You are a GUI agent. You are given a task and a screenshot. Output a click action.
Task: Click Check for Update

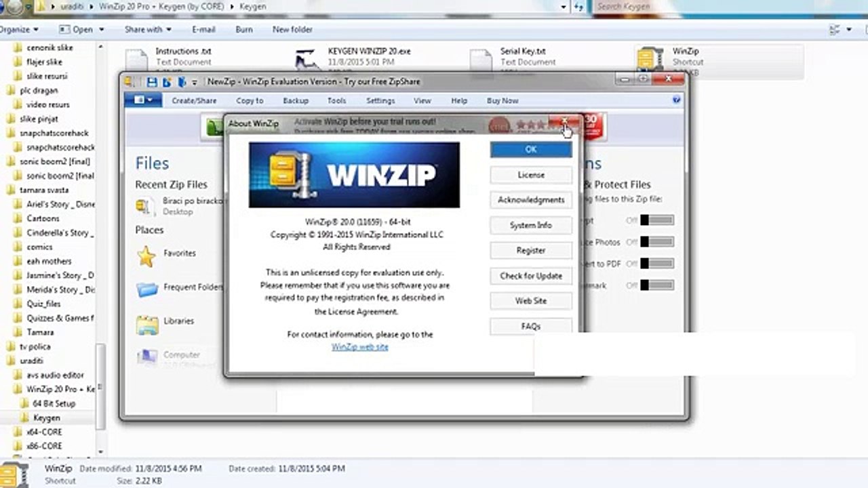[x=531, y=276]
